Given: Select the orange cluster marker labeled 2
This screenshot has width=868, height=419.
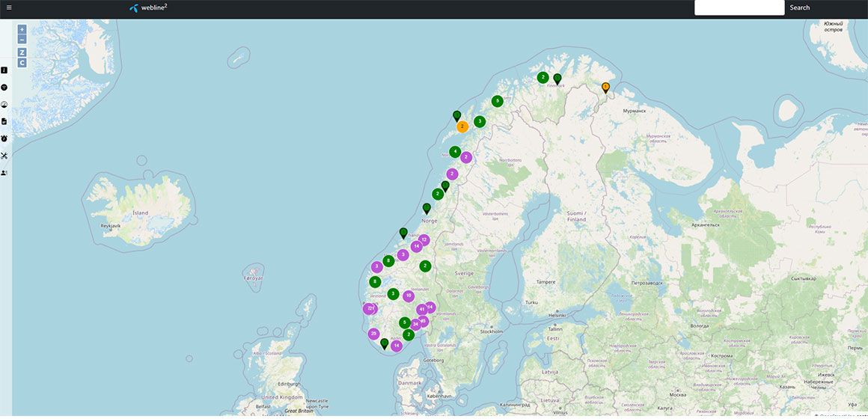Looking at the screenshot, I should (x=462, y=126).
